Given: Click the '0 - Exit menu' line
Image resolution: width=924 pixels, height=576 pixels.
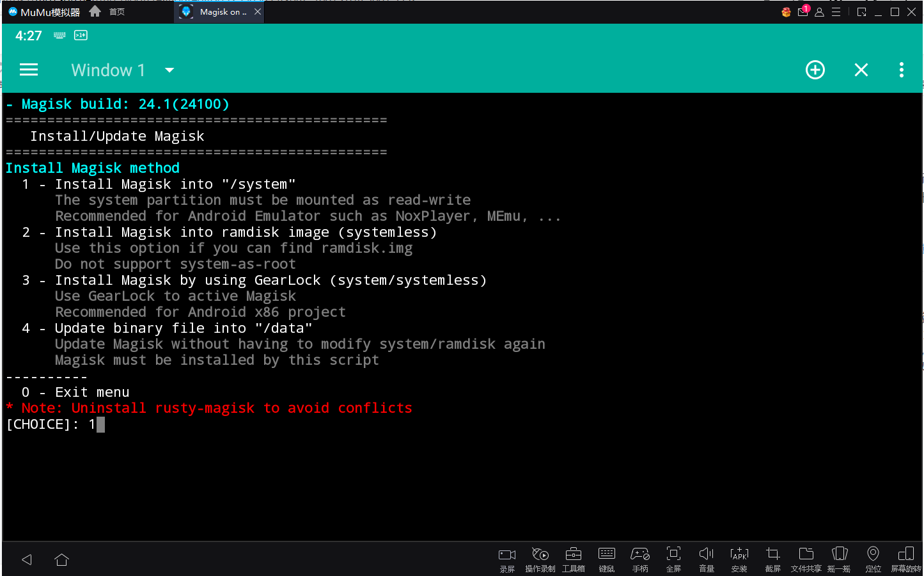Looking at the screenshot, I should (75, 392).
